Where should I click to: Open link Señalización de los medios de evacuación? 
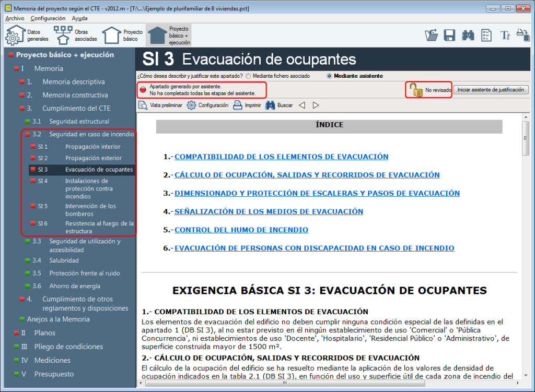click(x=269, y=212)
